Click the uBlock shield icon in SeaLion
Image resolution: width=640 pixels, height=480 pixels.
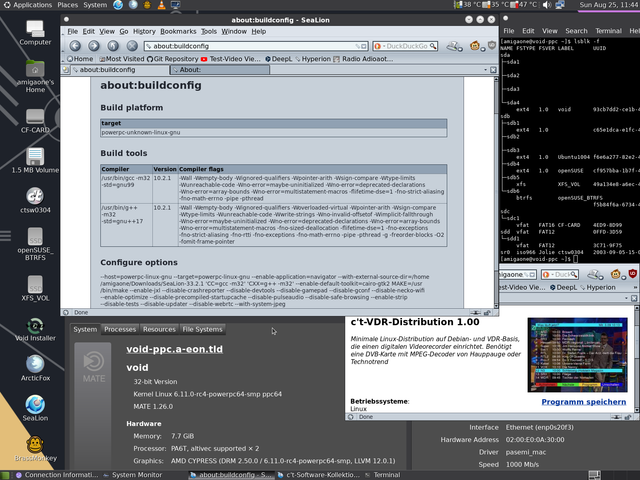[492, 45]
